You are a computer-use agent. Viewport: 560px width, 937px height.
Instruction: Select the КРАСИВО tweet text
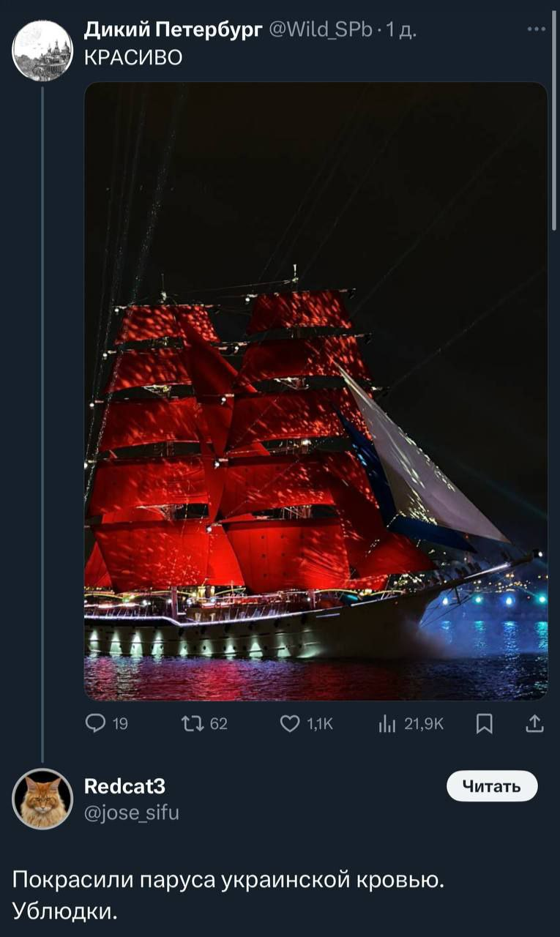pyautogui.click(x=133, y=58)
